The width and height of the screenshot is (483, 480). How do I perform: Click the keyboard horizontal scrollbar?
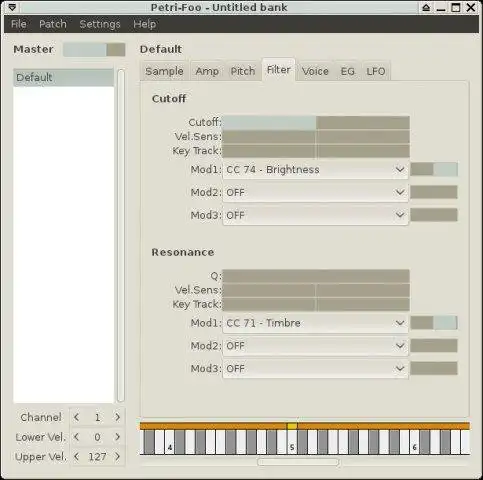coord(298,462)
